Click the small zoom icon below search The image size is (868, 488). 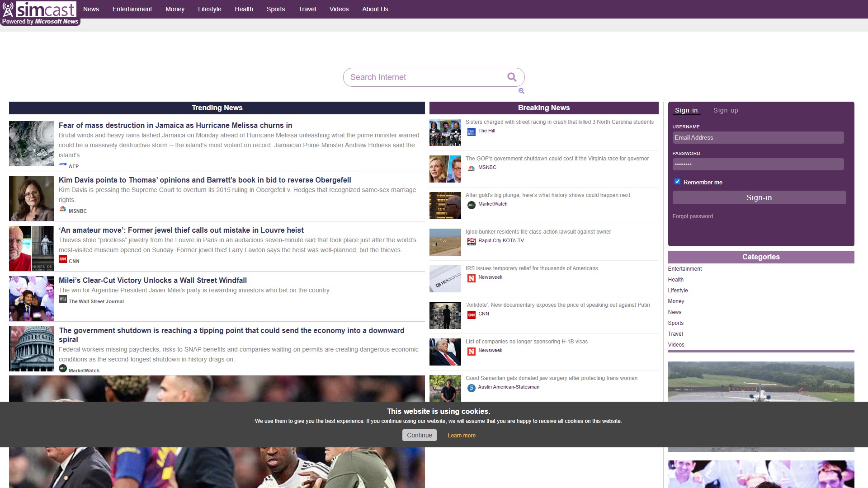click(521, 91)
